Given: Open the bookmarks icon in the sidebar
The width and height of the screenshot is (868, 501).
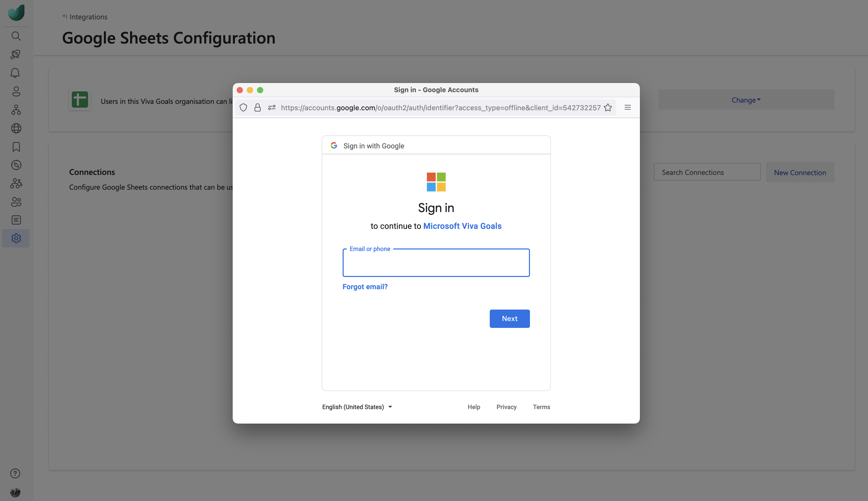Looking at the screenshot, I should tap(16, 147).
